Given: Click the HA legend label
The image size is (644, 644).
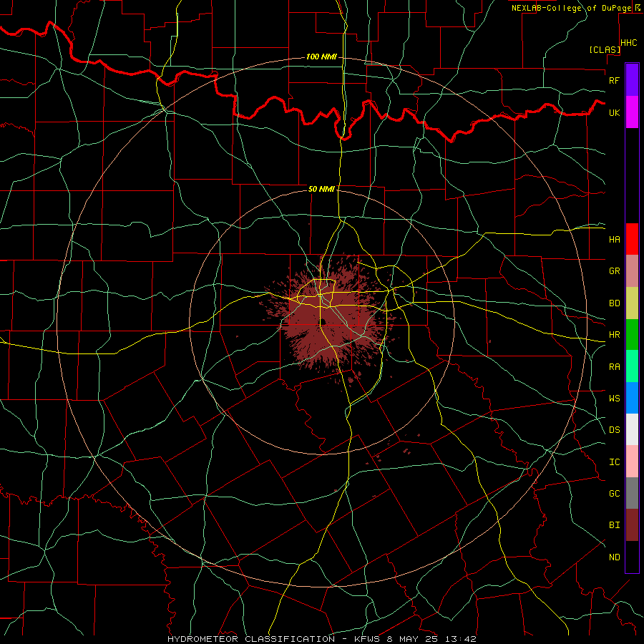Looking at the screenshot, I should 614,240.
